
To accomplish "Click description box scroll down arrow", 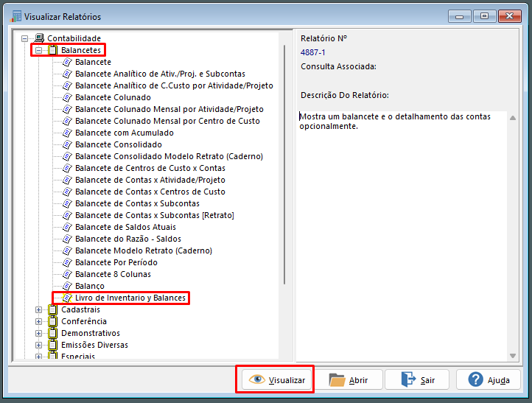I will pyautogui.click(x=513, y=356).
